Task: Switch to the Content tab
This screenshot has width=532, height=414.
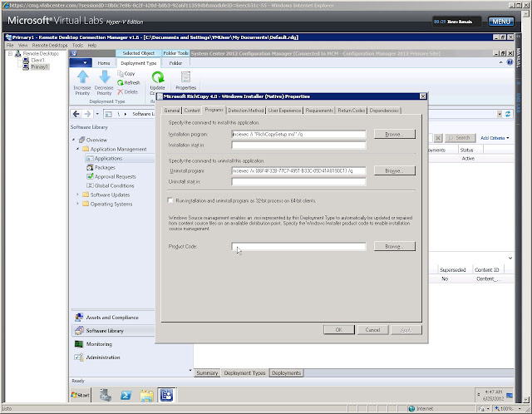Action: 192,111
